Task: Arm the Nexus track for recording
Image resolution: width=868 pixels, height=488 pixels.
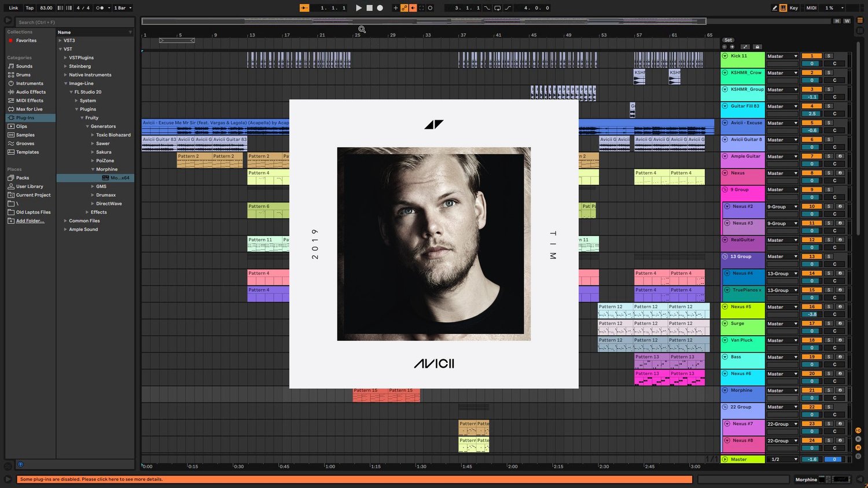Action: pos(840,173)
